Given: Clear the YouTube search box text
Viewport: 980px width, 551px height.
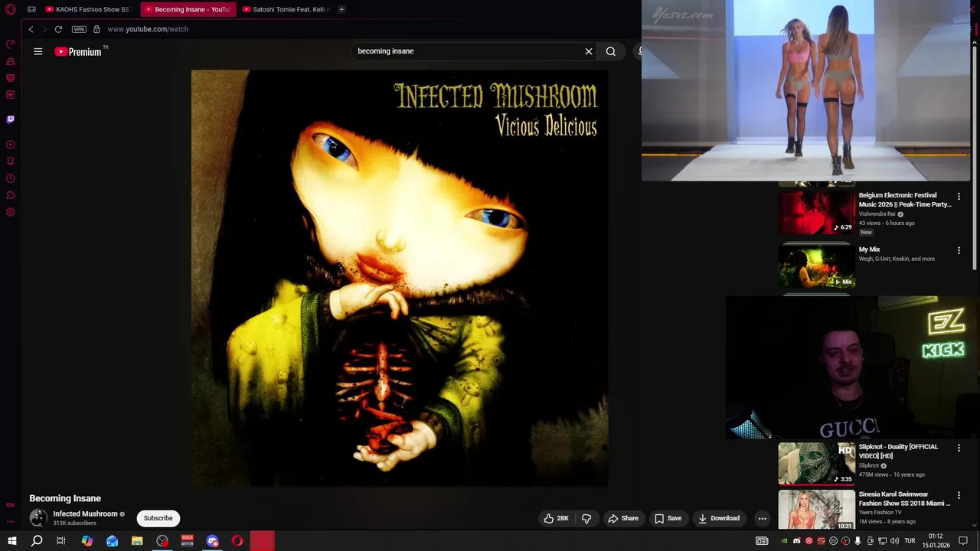Looking at the screenshot, I should [x=589, y=51].
